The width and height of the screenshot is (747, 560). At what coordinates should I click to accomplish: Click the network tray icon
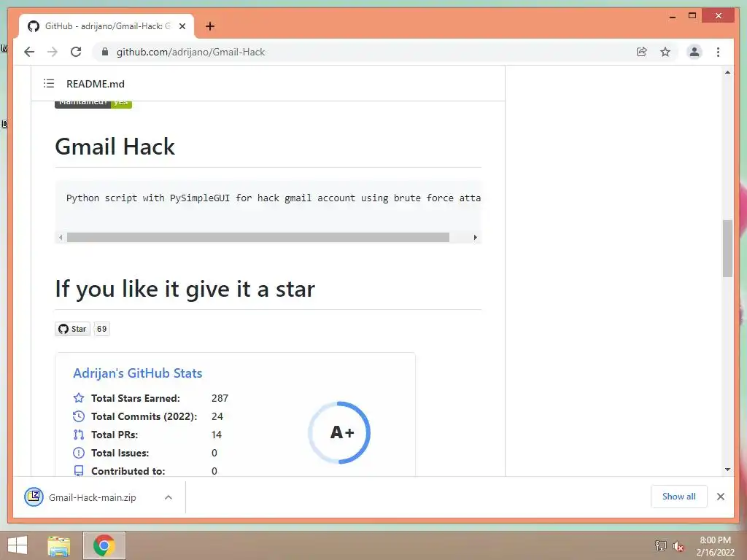660,545
